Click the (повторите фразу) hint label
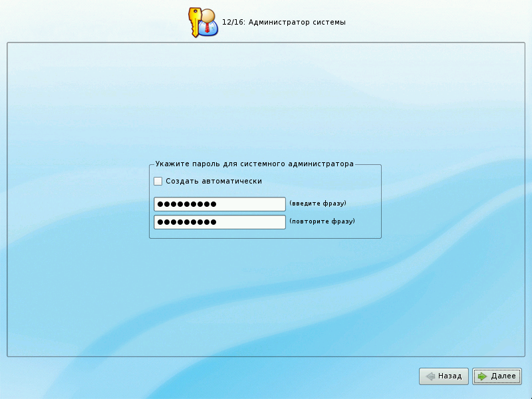This screenshot has height=399, width=532. [x=322, y=221]
